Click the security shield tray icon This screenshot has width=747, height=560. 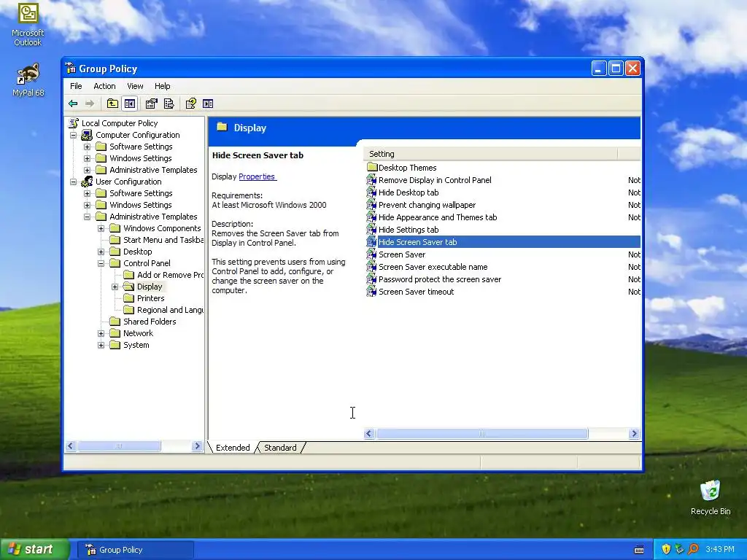tap(666, 549)
